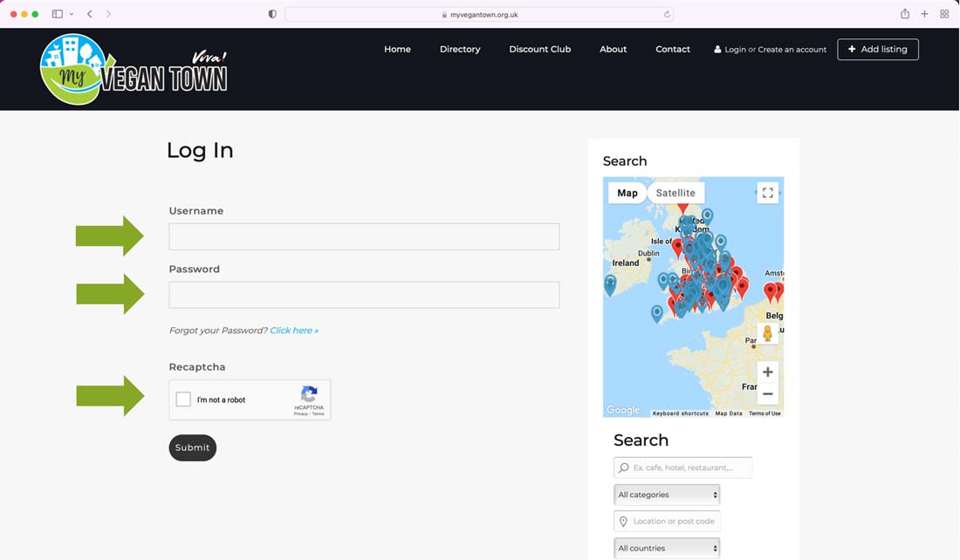Click the browser page reload icon
This screenshot has width=960, height=560.
tap(667, 14)
